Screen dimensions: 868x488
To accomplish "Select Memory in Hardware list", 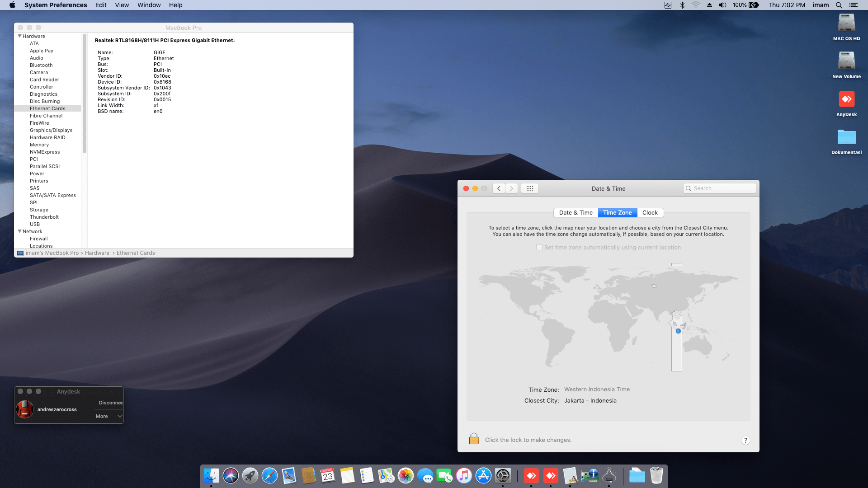I will pyautogui.click(x=39, y=145).
